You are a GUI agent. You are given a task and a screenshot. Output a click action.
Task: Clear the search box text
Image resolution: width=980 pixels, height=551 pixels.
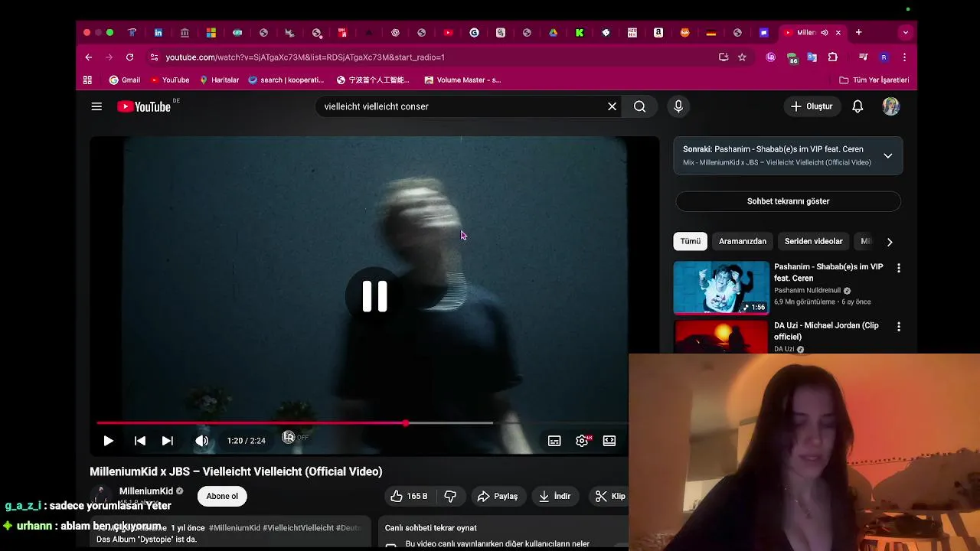[612, 106]
